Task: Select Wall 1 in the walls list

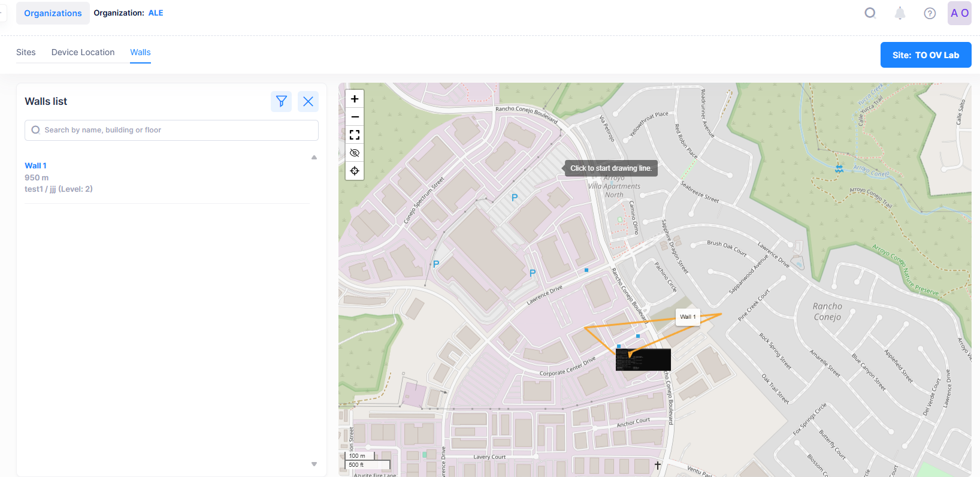Action: pos(35,165)
